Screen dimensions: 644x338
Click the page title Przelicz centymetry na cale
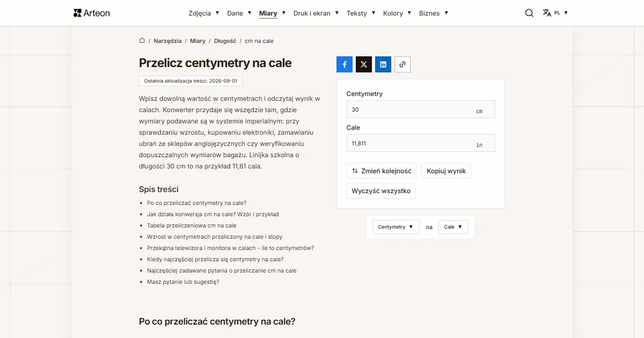(x=215, y=63)
